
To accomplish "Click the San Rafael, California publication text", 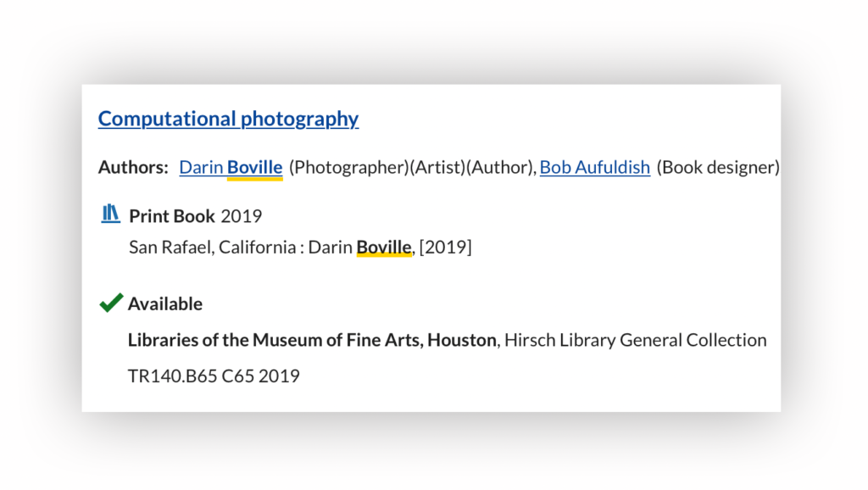I will [x=212, y=247].
